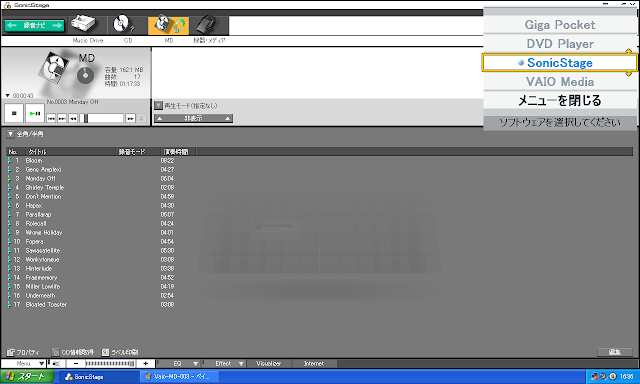The width and height of the screenshot is (640, 384).
Task: Close the overlay via メニューを閉じる
Action: point(560,100)
